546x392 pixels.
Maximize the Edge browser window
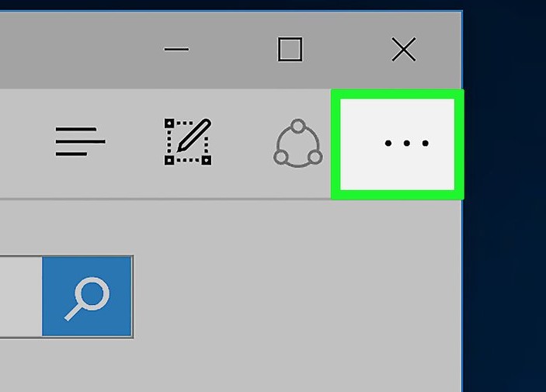290,49
